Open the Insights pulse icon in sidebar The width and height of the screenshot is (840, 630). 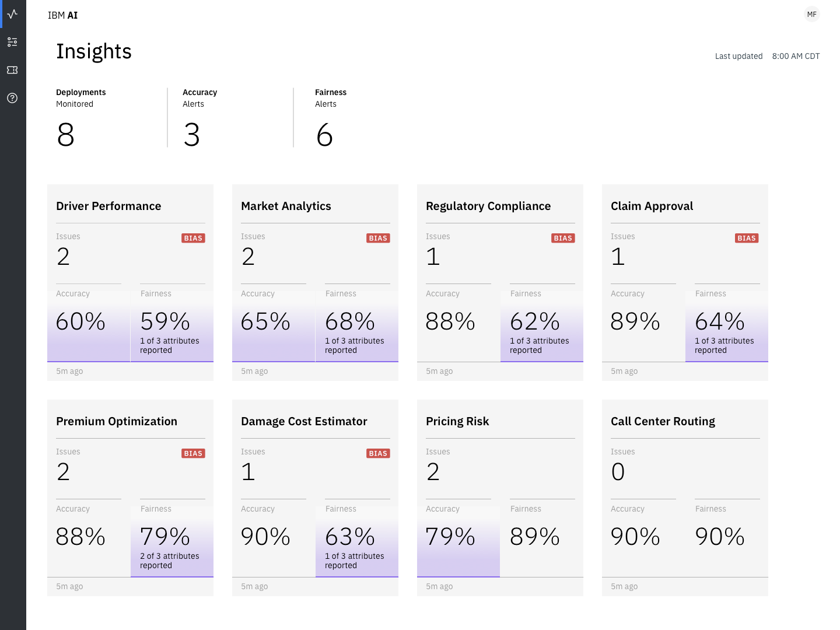click(x=12, y=14)
